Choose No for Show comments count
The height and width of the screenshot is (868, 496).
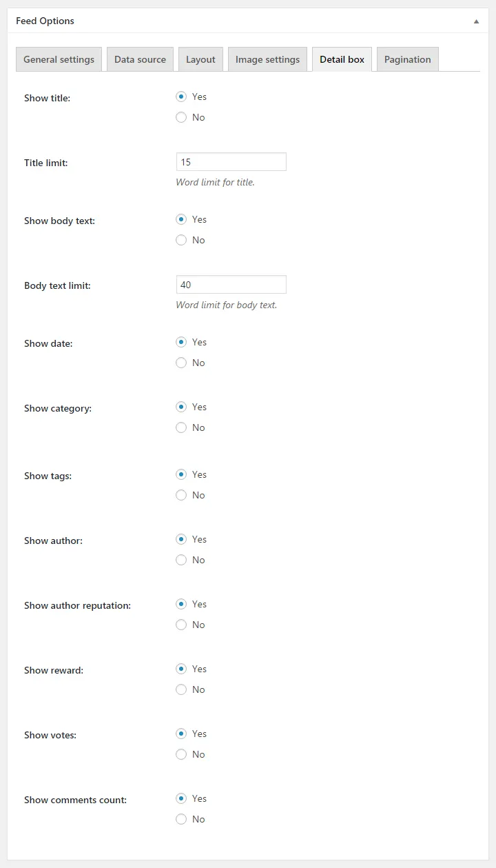pyautogui.click(x=181, y=819)
